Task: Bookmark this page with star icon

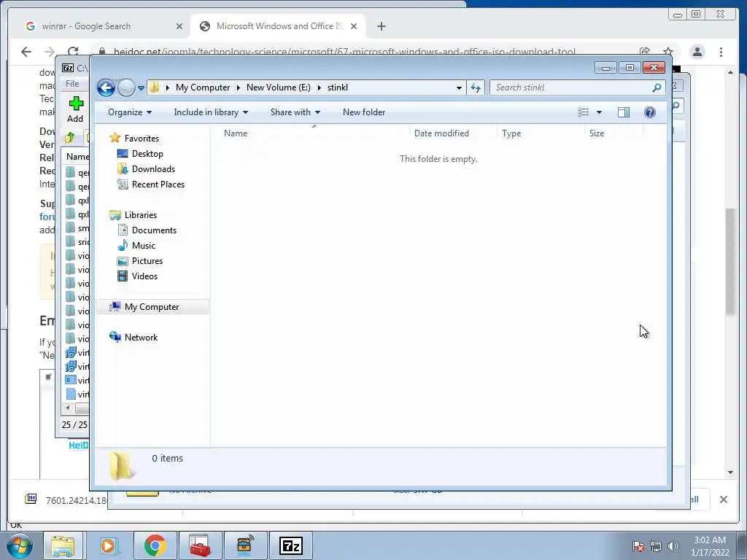Action: pyautogui.click(x=668, y=52)
